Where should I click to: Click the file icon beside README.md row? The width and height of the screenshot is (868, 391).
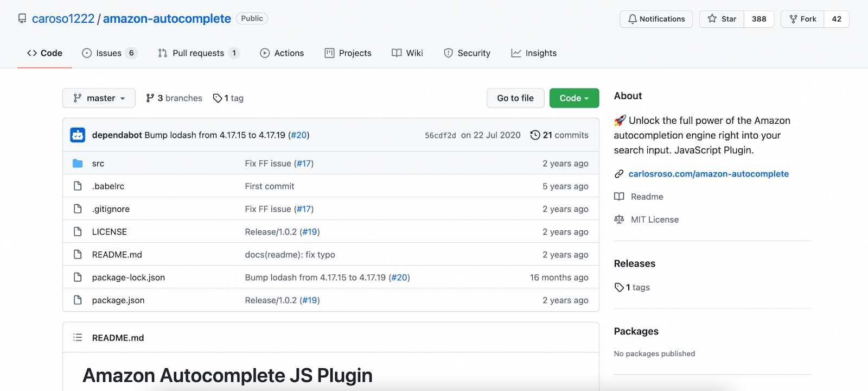[x=78, y=255]
